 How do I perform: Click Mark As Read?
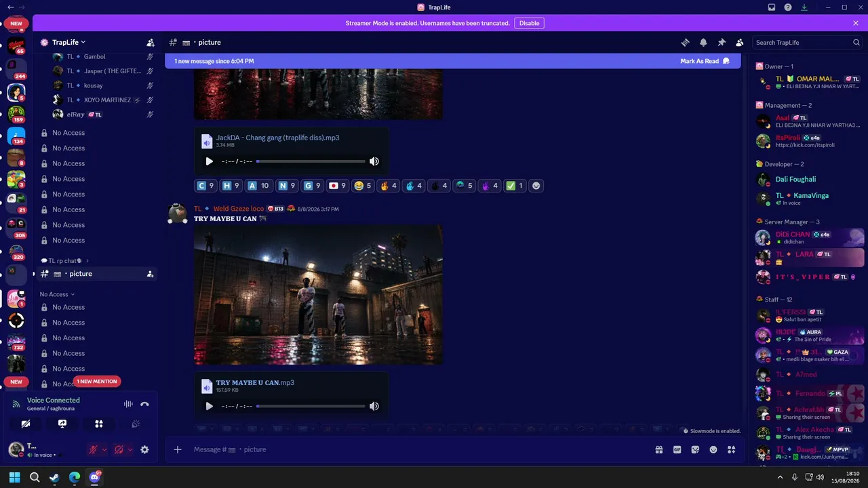pyautogui.click(x=705, y=61)
